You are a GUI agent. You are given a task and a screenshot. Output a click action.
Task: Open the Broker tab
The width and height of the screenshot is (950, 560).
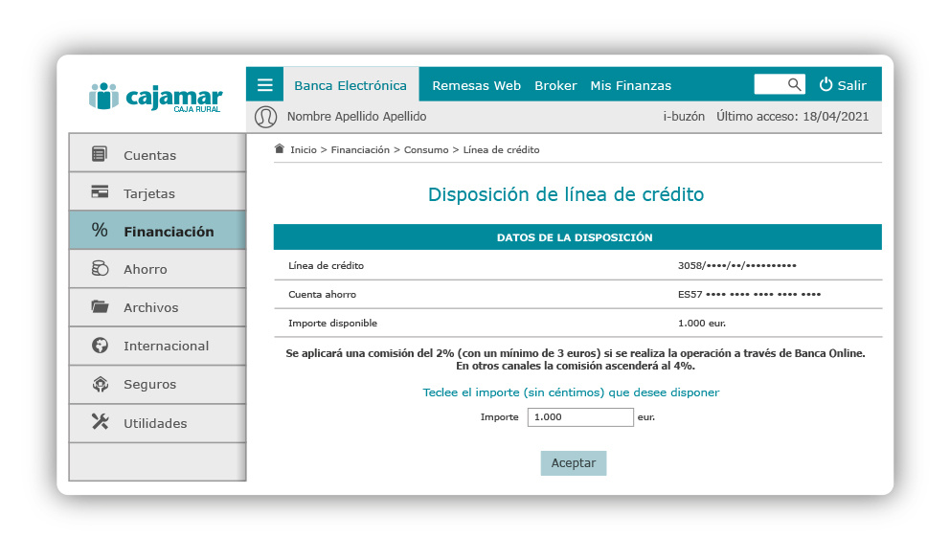(555, 85)
